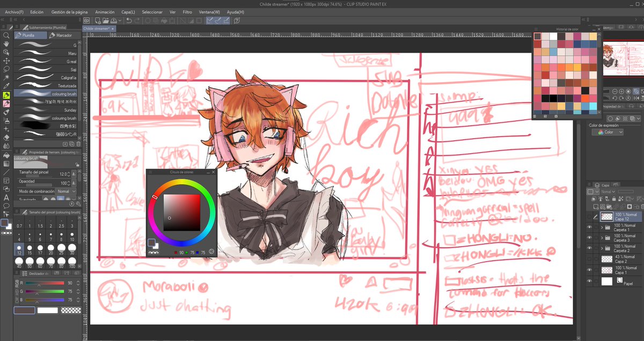Toggle visibility of Papel layer
Screen dimensions: 644x341
coord(589,281)
